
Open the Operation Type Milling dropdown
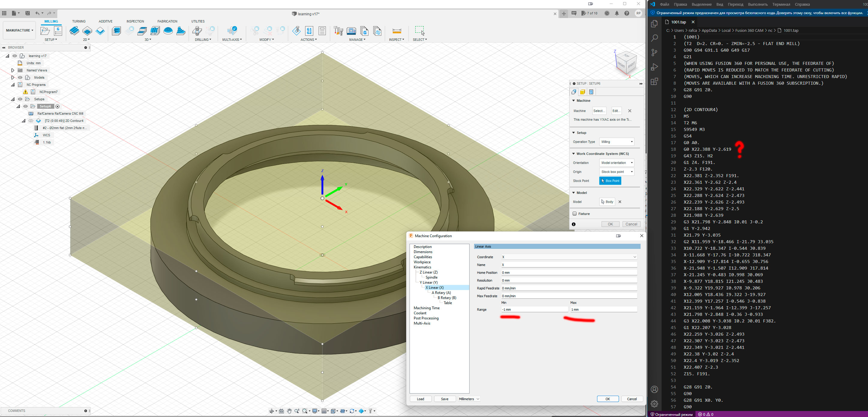pyautogui.click(x=617, y=142)
